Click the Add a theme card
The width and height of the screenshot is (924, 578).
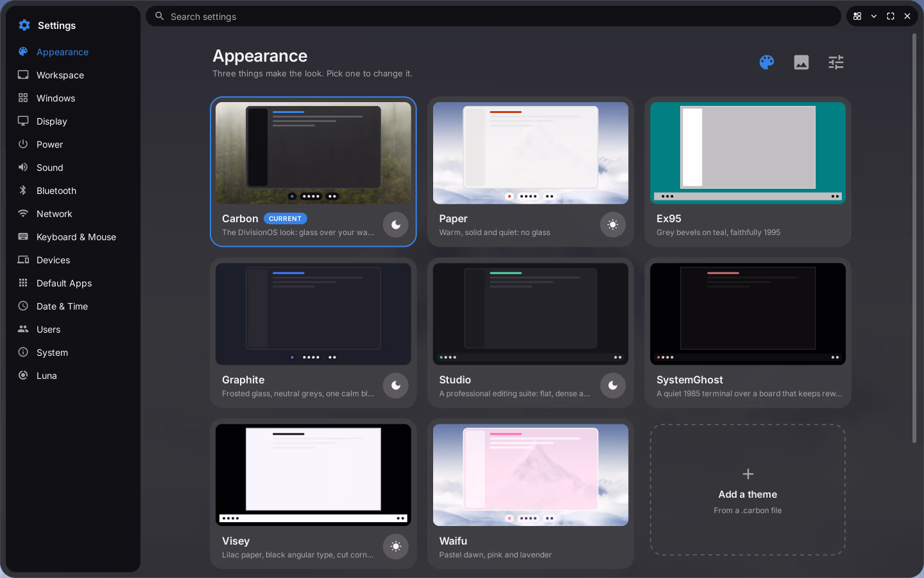748,489
